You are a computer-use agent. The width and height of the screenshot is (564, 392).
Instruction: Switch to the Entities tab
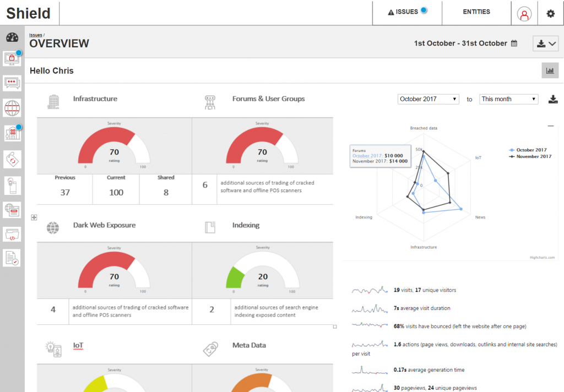[x=476, y=12]
